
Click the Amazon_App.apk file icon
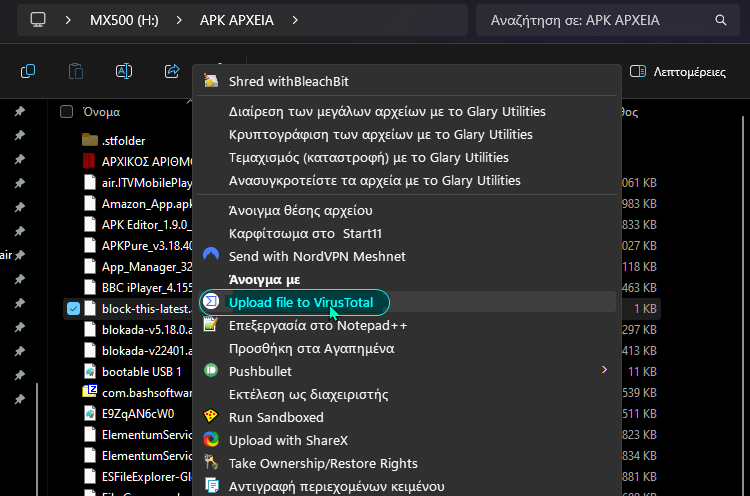coord(90,204)
